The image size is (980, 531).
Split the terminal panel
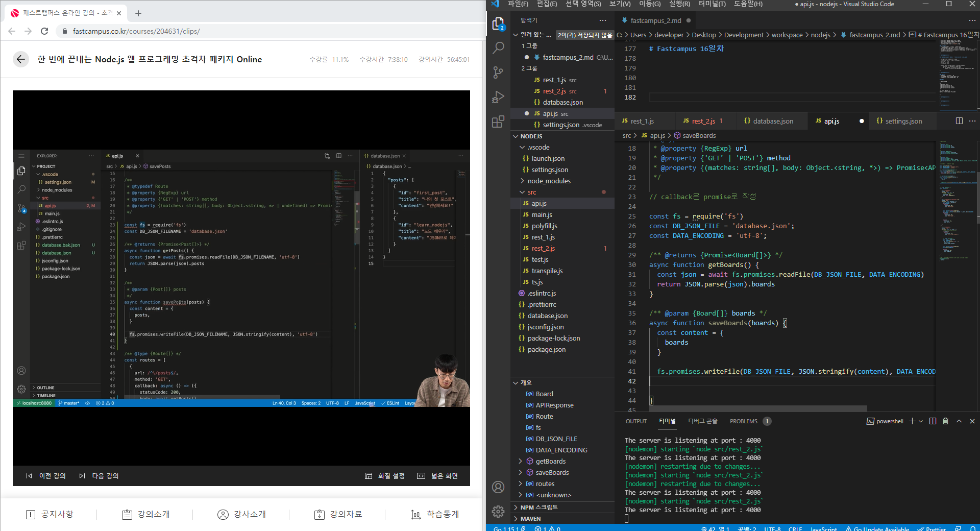(933, 421)
